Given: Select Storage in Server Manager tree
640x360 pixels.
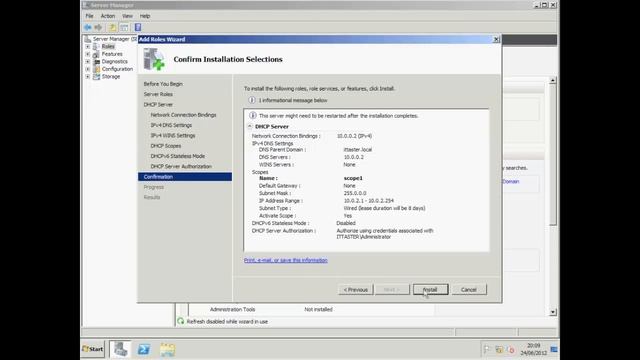Looking at the screenshot, I should point(111,76).
